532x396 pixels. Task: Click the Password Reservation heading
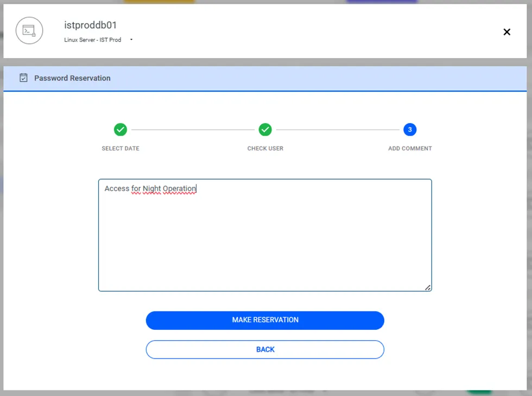[72, 78]
